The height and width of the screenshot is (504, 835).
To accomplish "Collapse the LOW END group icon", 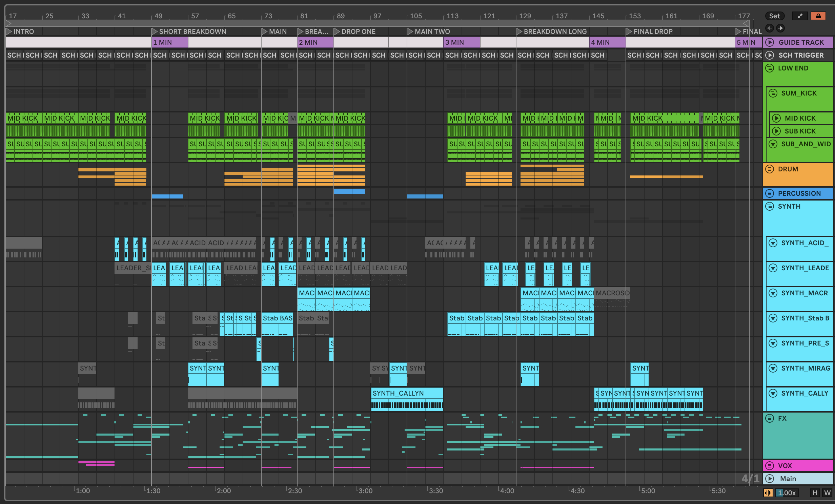I will [770, 68].
